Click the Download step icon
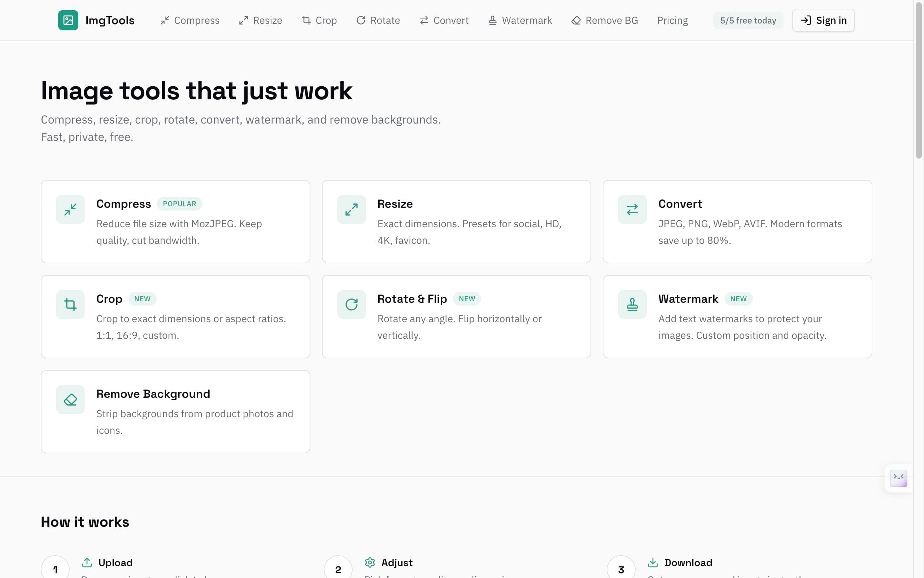The height and width of the screenshot is (578, 924). click(x=653, y=562)
